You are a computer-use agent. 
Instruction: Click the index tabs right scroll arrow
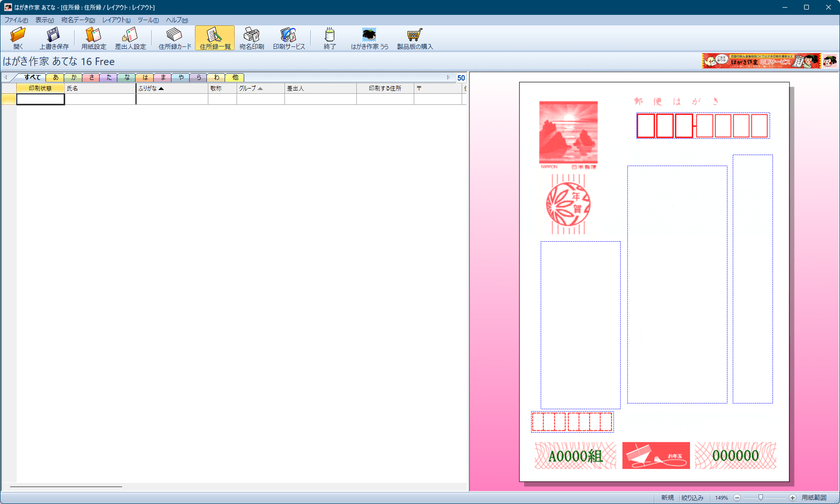coord(448,78)
